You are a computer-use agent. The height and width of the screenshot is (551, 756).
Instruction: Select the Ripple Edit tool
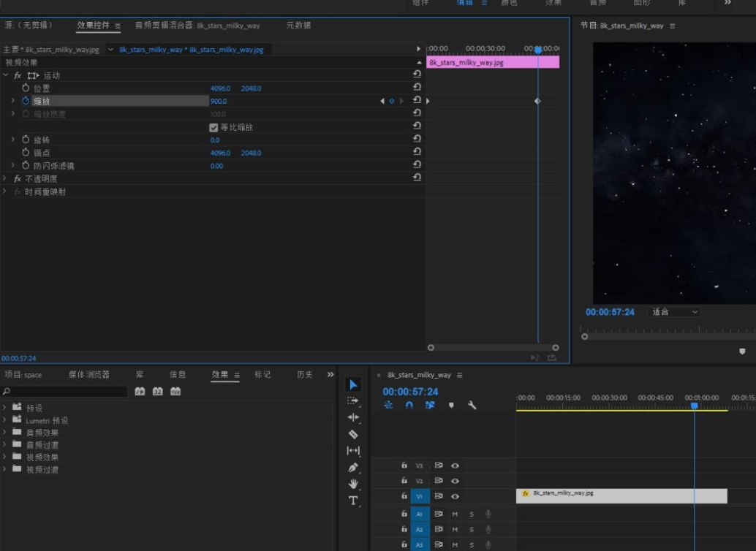coord(353,417)
